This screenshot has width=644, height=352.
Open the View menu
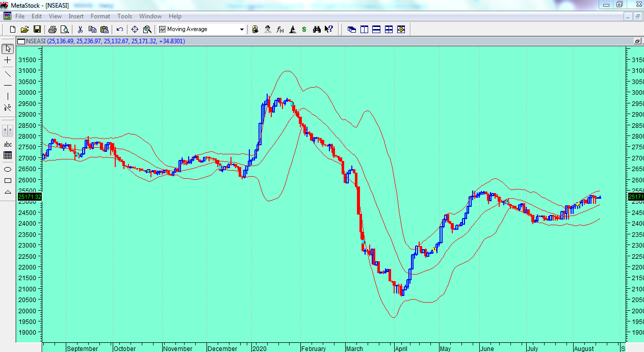[55, 16]
